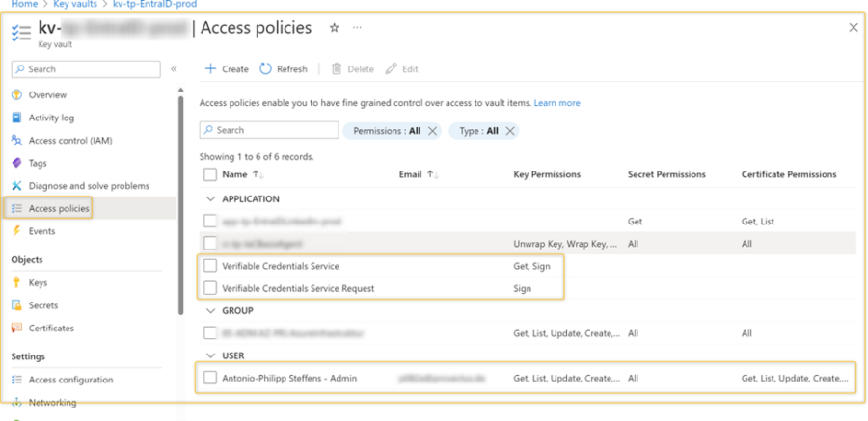Click the Overview sidebar icon
Screen dimensions: 868x421
(16, 94)
